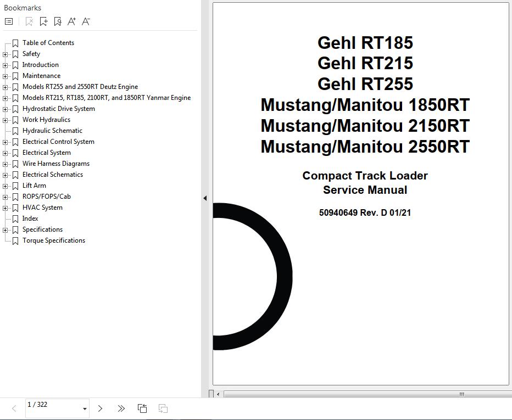Click the bookmark icon beside Table of Contents
Screen dimensions: 512x420
pyautogui.click(x=15, y=43)
